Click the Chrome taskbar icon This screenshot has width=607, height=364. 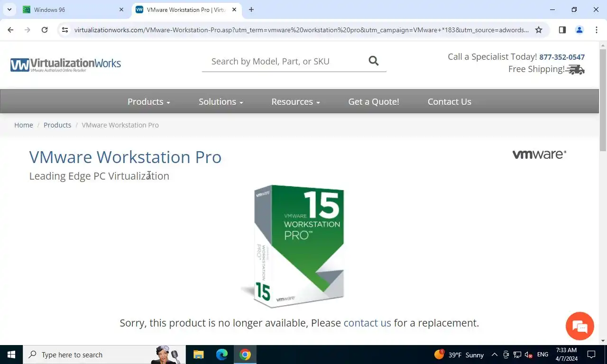245,355
